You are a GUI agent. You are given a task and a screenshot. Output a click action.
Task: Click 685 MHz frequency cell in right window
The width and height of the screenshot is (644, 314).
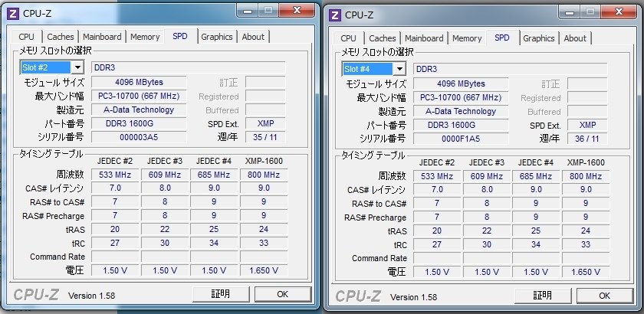[536, 176]
